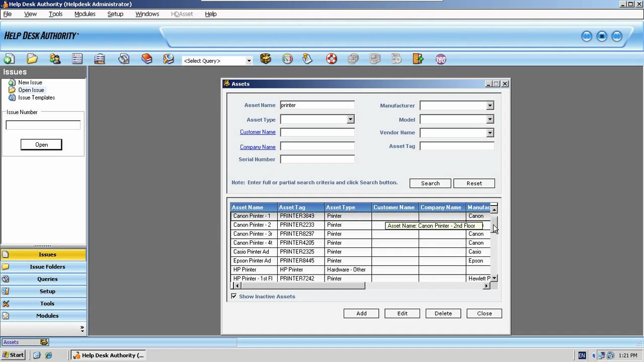The image size is (644, 362).
Task: Switch to the Issue Folders navigation section
Action: [43, 266]
